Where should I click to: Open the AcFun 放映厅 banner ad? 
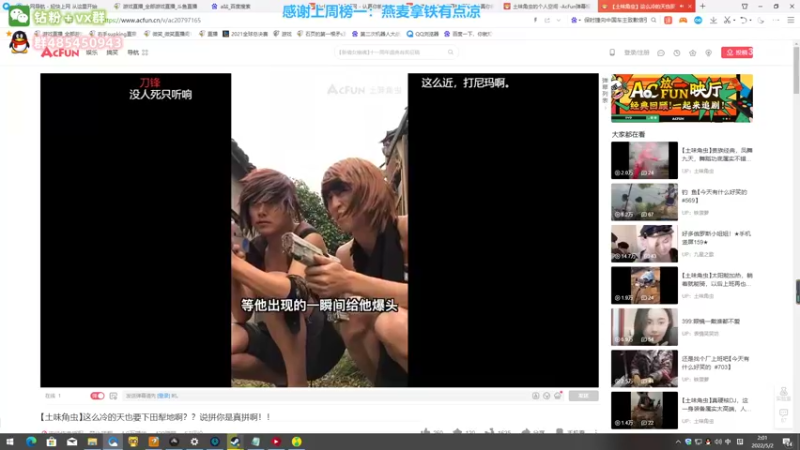682,98
